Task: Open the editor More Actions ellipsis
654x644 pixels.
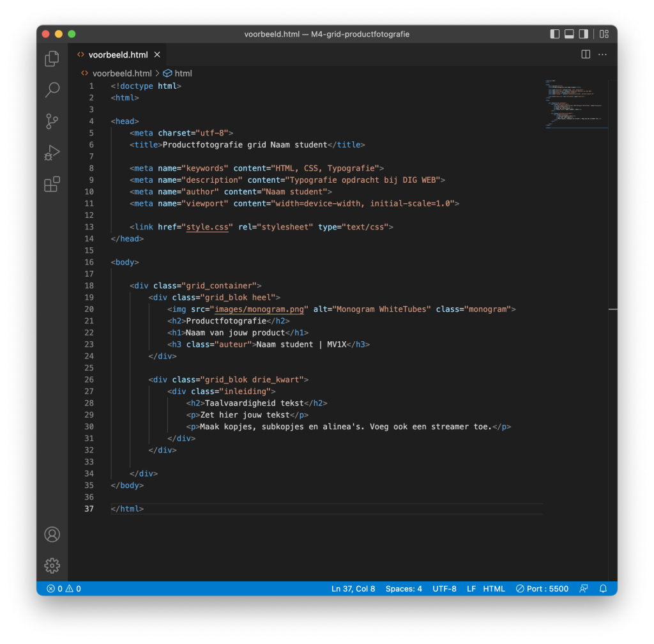Action: [x=602, y=54]
